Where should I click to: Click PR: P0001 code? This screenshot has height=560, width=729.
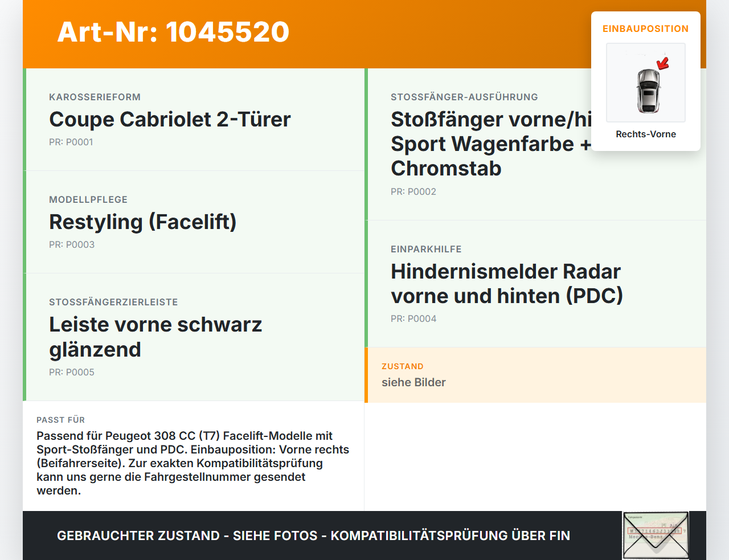(x=71, y=142)
